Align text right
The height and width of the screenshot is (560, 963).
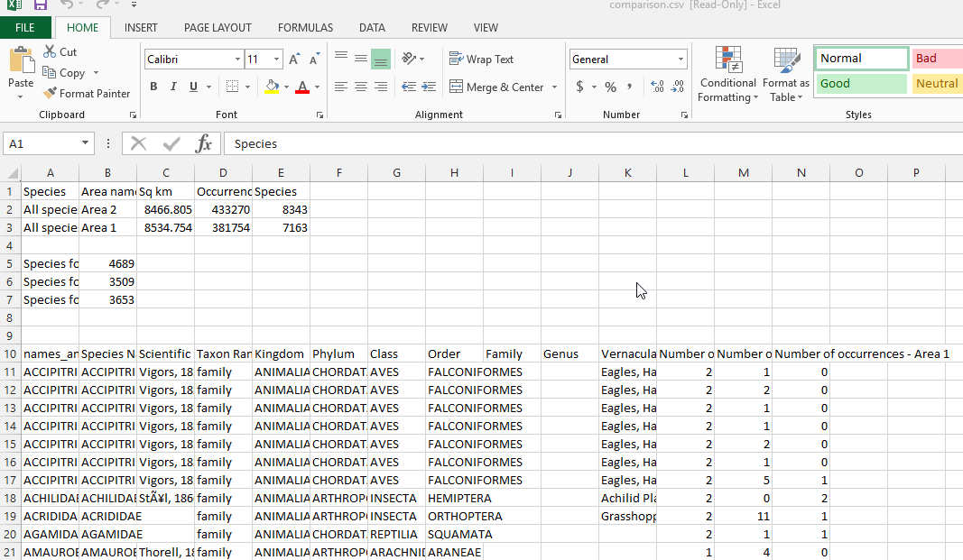click(x=381, y=87)
